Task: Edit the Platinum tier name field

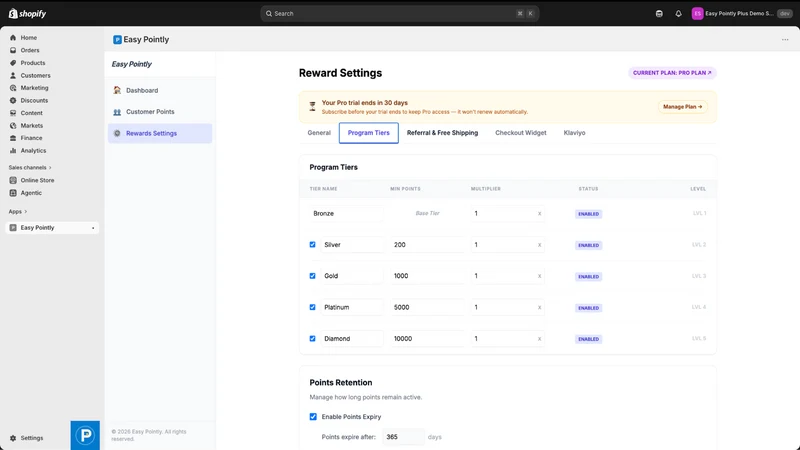Action: (352, 307)
